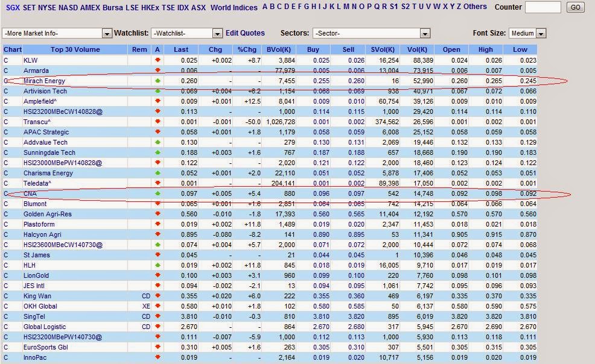This screenshot has width=595, height=364.
Task: Sort by the Top 30 Volume header
Action: pos(75,49)
